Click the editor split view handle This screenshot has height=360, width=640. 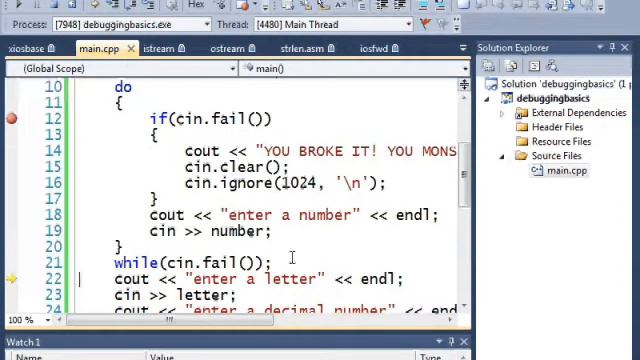(464, 84)
